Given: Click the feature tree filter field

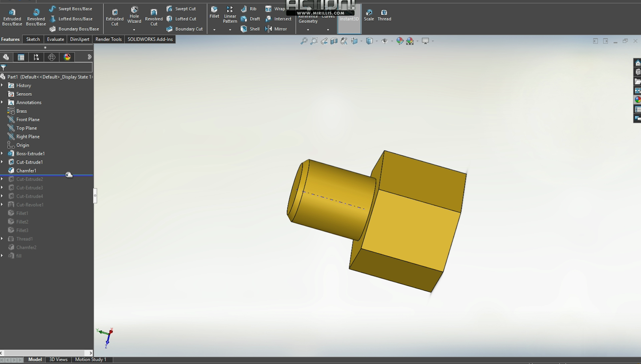Looking at the screenshot, I should (47, 67).
